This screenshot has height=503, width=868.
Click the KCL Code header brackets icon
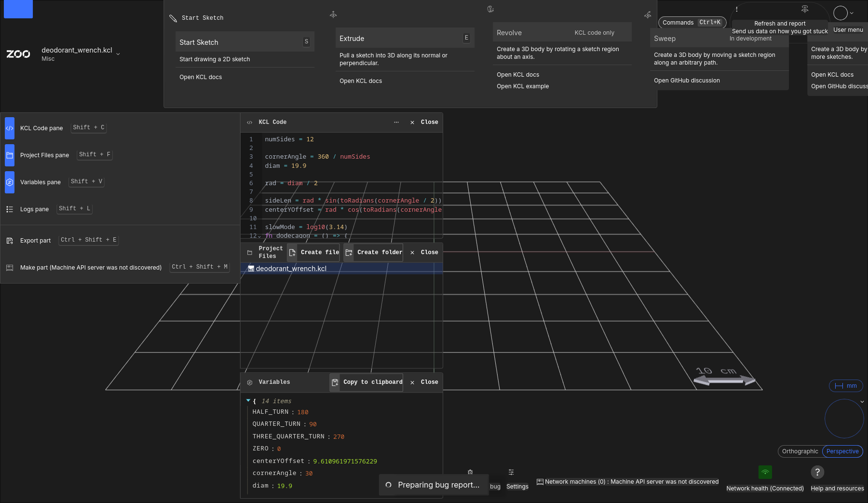(x=249, y=122)
